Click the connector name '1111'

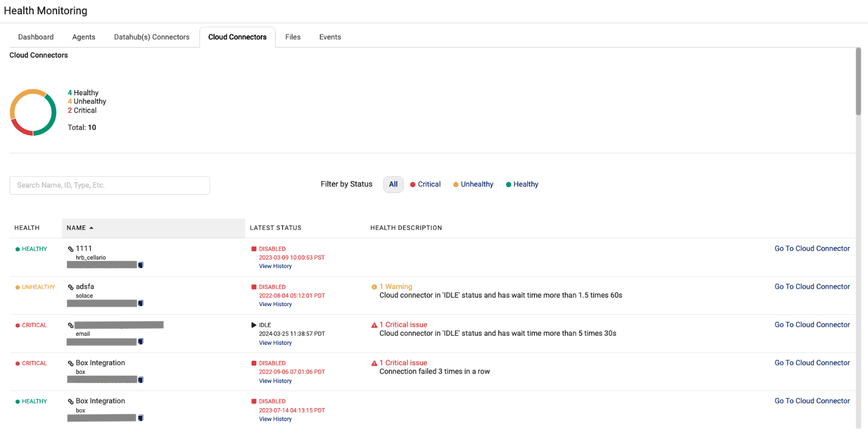(84, 248)
